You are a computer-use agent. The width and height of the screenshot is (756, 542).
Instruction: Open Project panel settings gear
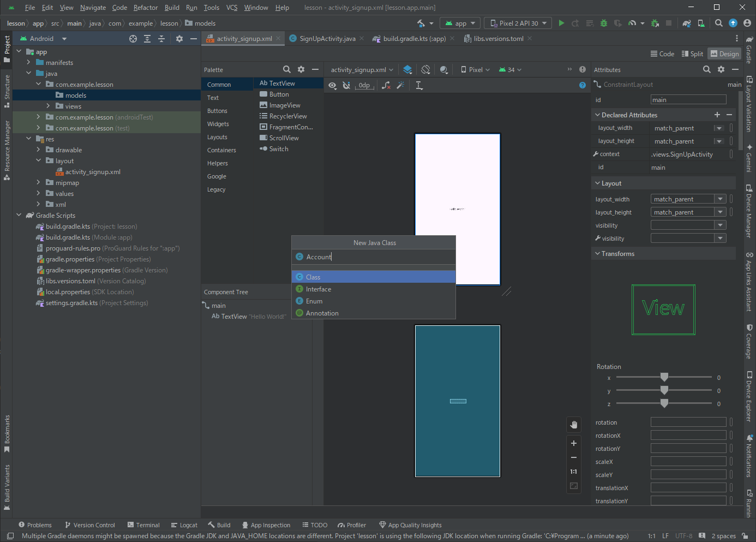click(x=179, y=39)
